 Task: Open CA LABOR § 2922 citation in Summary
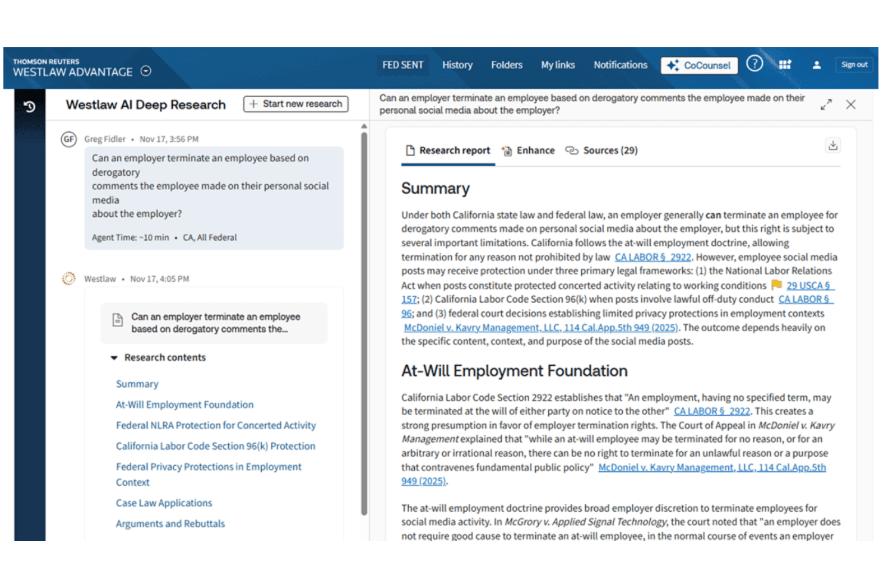(653, 257)
